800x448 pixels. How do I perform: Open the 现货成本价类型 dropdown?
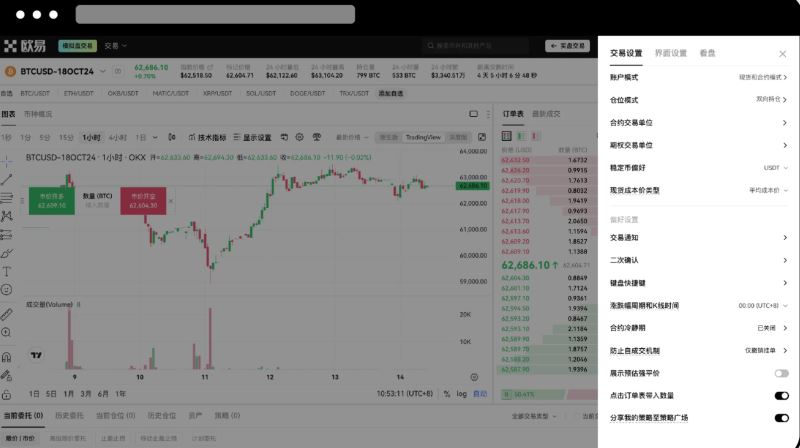point(768,190)
